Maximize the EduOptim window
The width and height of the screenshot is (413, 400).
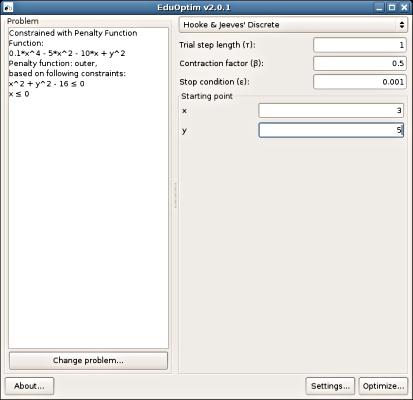[x=392, y=7]
